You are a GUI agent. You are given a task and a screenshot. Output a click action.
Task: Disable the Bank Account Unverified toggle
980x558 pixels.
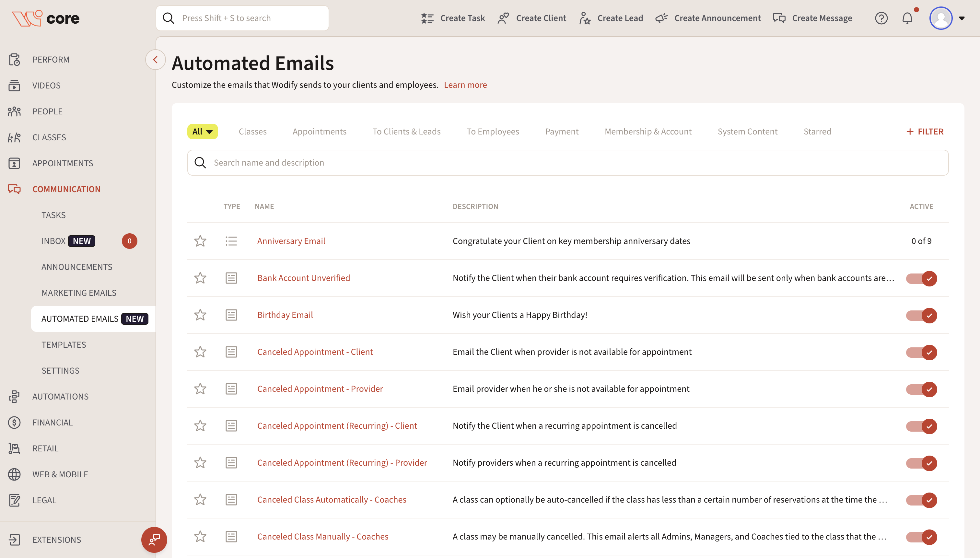921,279
